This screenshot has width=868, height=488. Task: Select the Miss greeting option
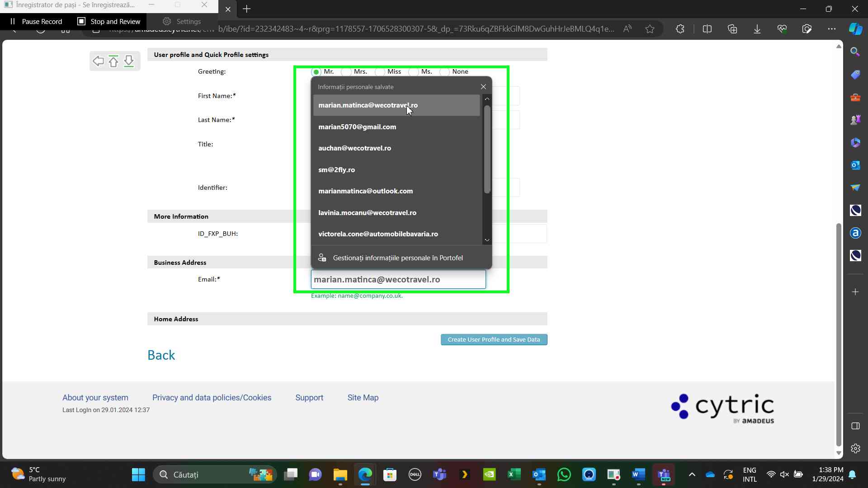pyautogui.click(x=380, y=72)
